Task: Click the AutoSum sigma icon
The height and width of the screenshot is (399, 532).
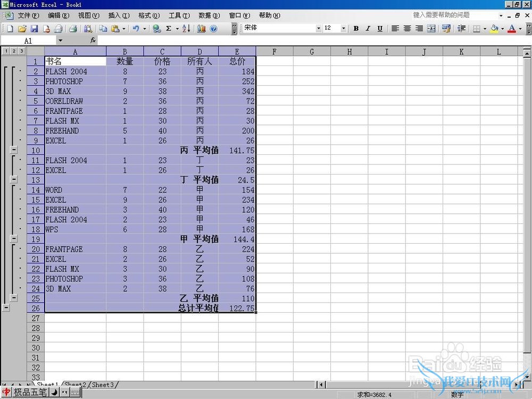Action: point(169,29)
